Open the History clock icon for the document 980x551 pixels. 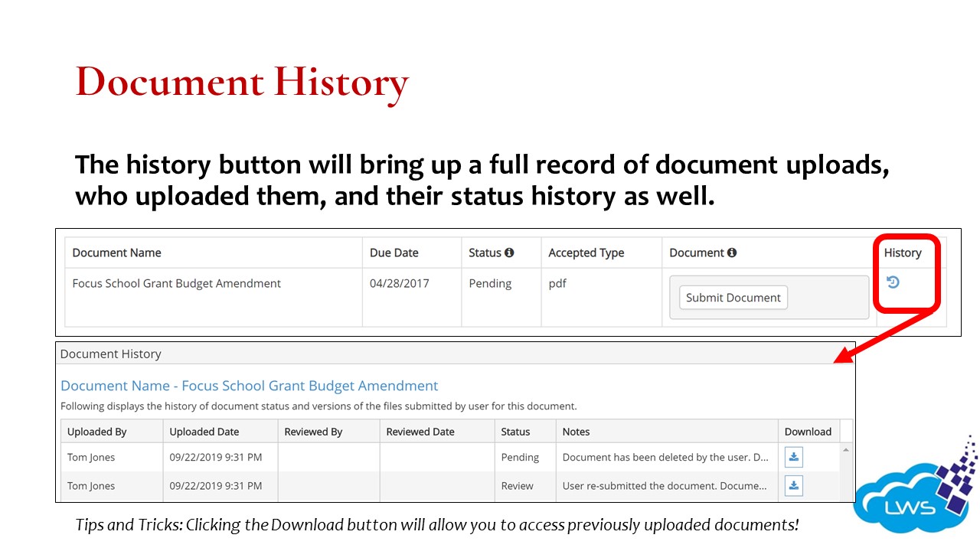click(x=893, y=282)
